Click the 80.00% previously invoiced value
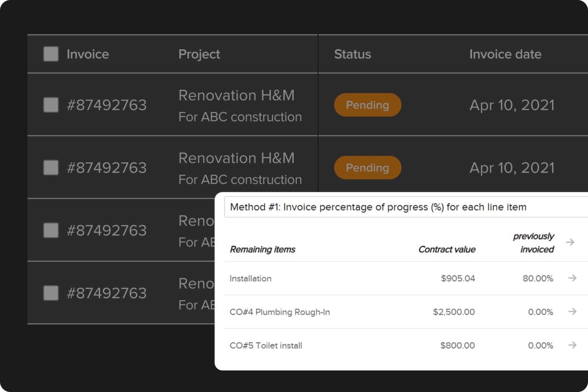The image size is (588, 392). tap(538, 278)
